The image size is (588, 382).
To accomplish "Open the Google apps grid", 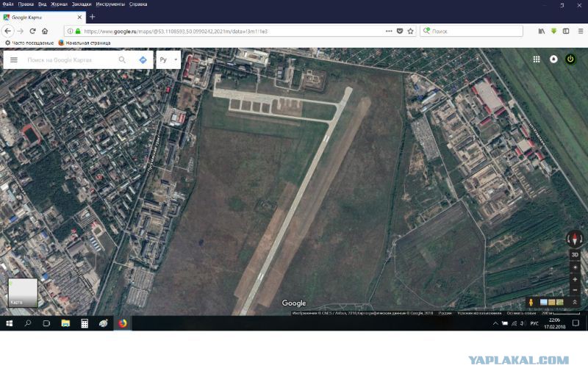I will (x=537, y=60).
